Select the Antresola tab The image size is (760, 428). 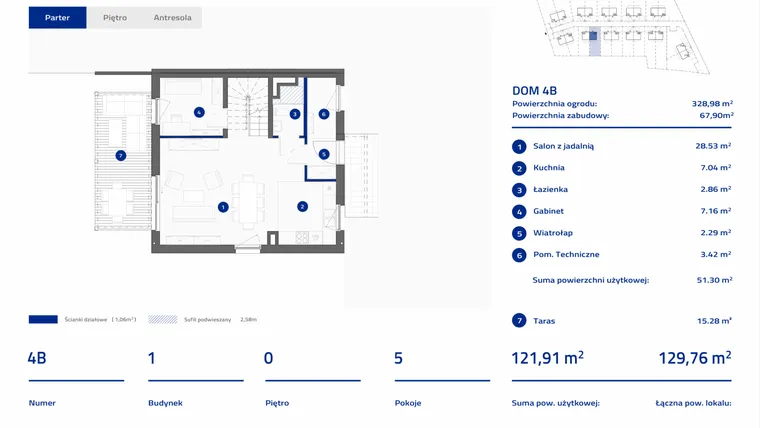coord(173,17)
